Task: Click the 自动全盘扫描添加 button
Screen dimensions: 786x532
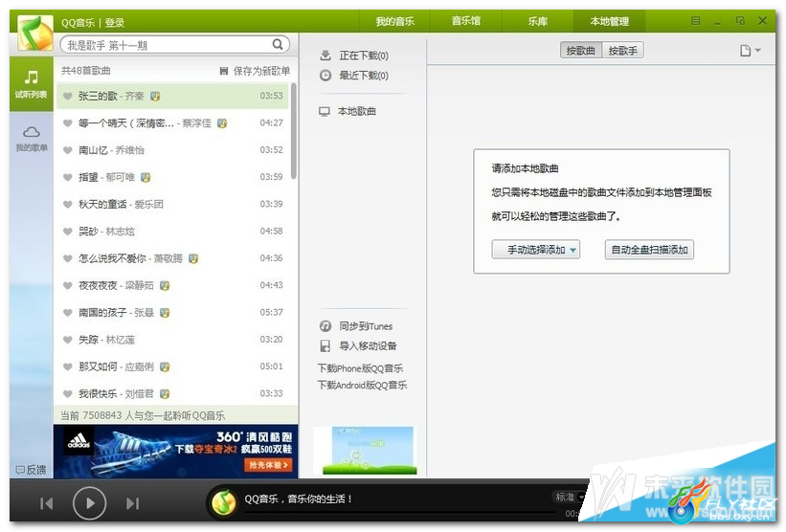Action: point(649,250)
